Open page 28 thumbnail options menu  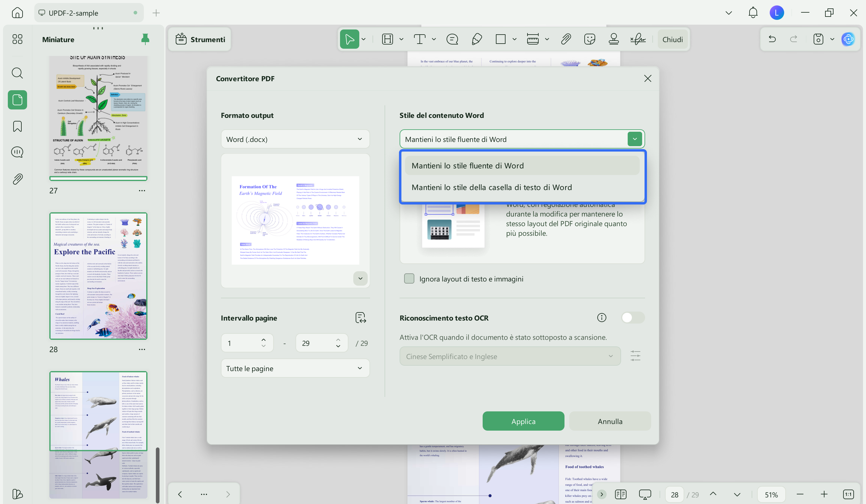point(142,349)
